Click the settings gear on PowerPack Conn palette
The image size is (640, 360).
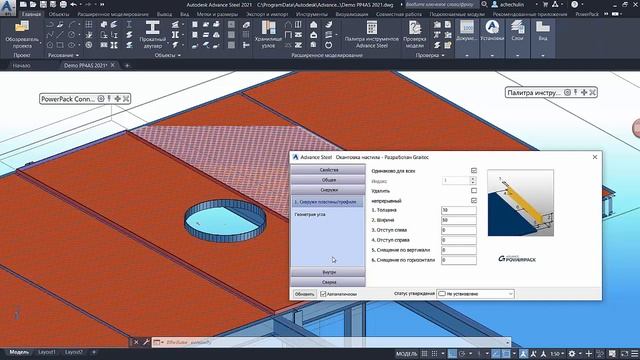(x=100, y=99)
